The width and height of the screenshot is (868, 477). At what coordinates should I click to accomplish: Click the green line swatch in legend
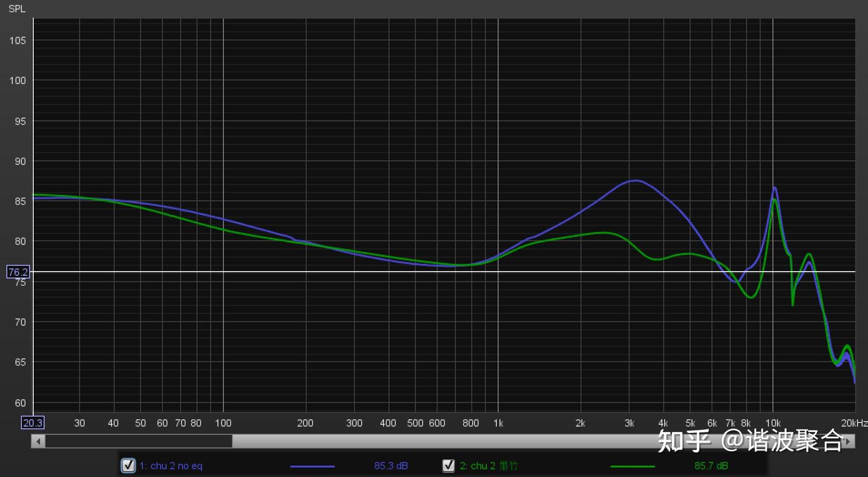tap(632, 466)
